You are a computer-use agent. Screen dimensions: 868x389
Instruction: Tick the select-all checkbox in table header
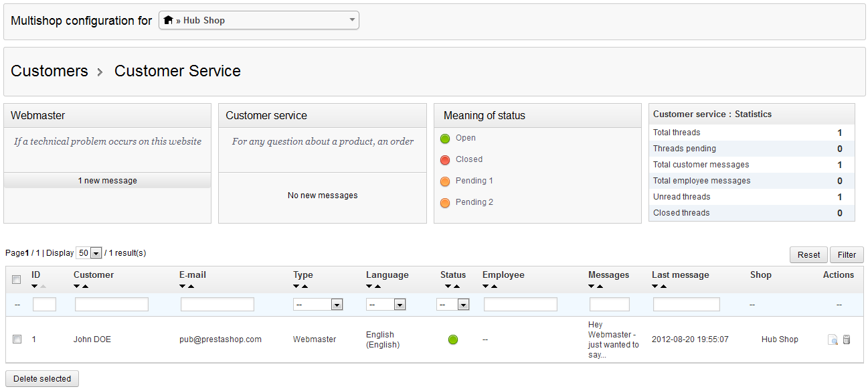coord(17,279)
